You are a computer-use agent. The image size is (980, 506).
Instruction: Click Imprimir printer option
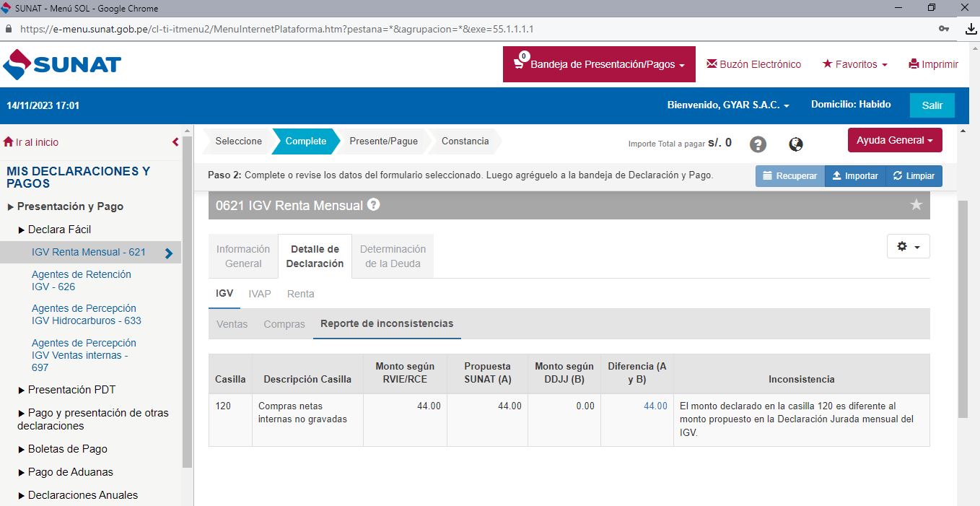933,64
